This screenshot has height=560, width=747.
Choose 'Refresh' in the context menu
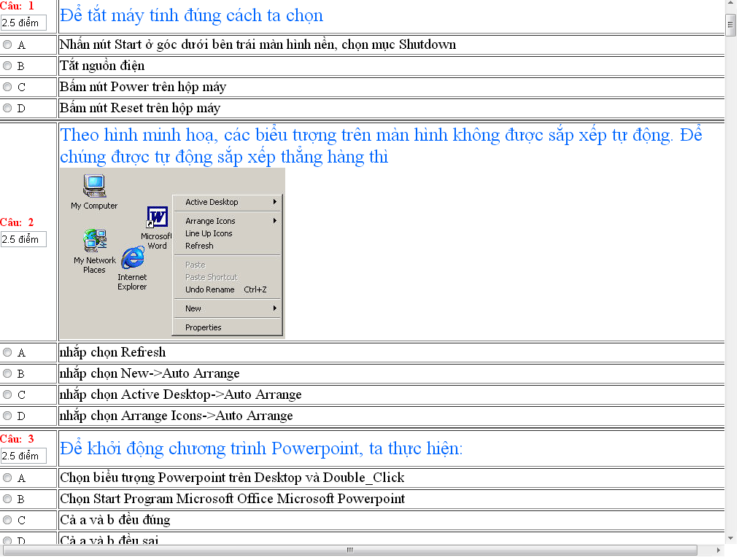pyautogui.click(x=199, y=246)
